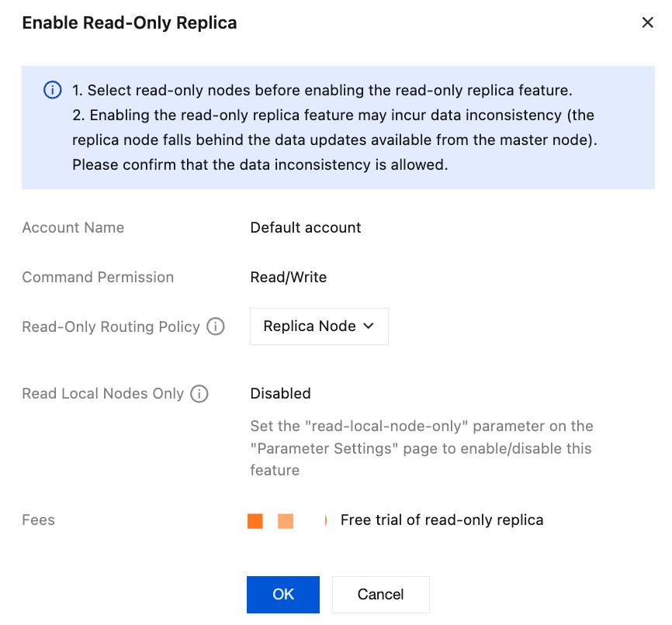Click the Account Name label
672x625 pixels.
[x=73, y=228]
